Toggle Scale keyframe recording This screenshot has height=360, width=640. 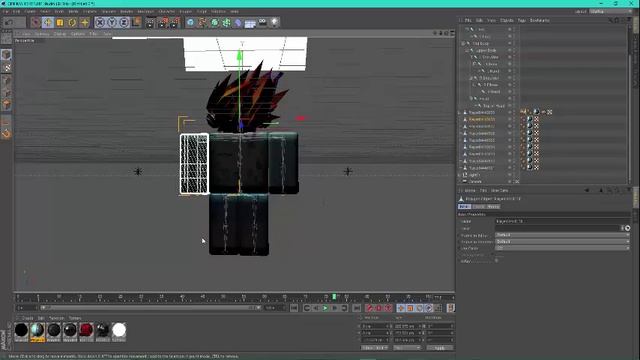point(410,308)
